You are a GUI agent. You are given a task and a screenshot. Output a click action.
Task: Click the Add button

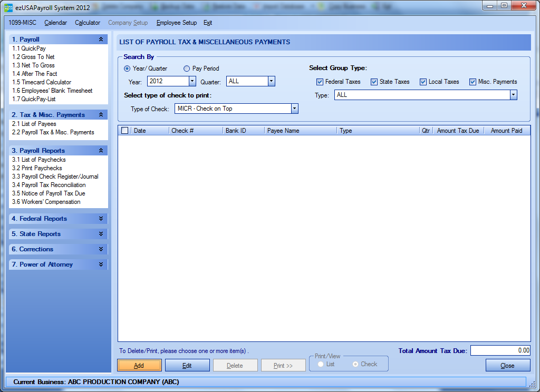[139, 365]
